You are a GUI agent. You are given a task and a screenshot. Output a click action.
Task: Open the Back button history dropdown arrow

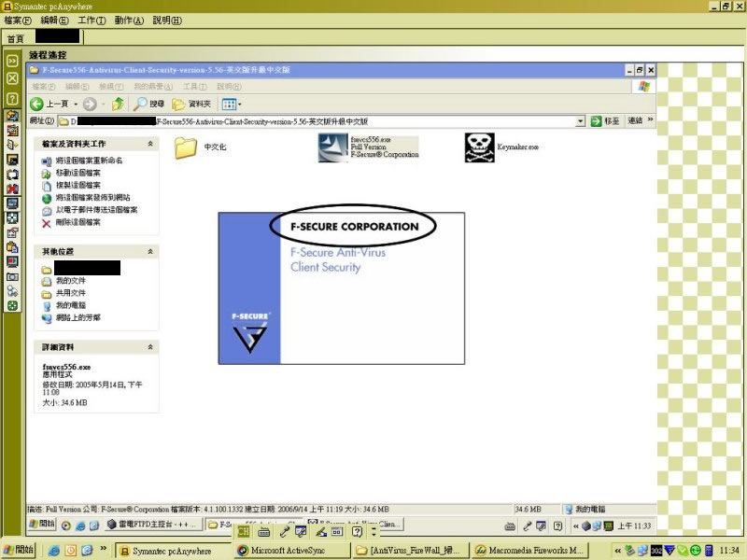[x=76, y=104]
